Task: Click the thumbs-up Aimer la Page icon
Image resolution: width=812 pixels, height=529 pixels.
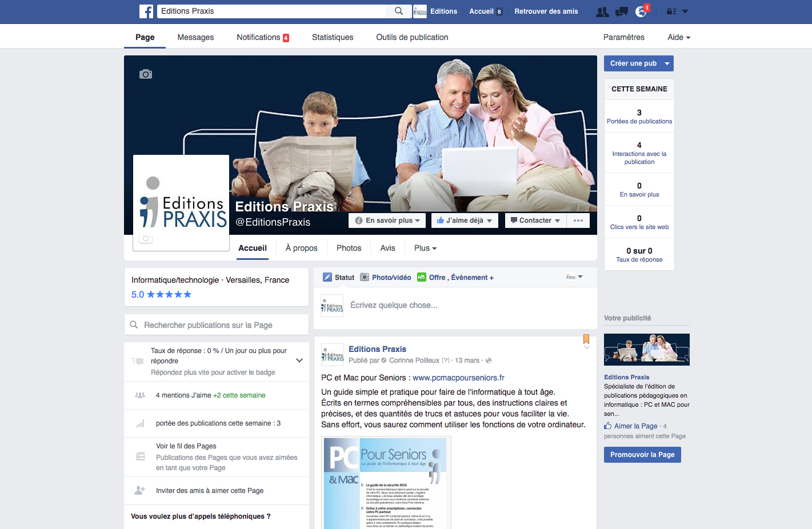Action: 608,426
